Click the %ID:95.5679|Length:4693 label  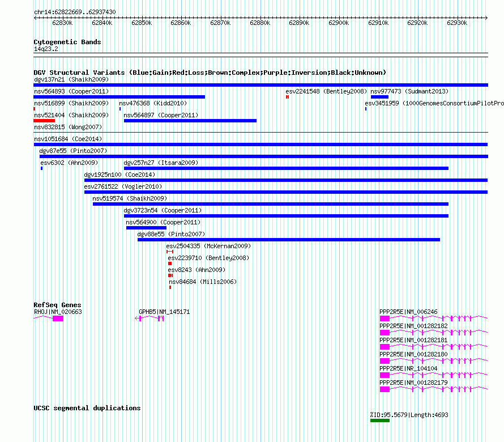click(409, 415)
